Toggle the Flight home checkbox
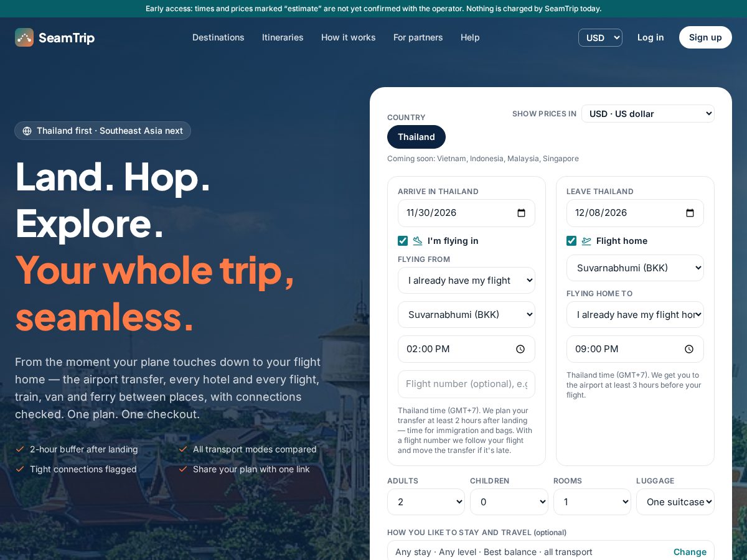Viewport: 747px width, 560px height. tap(571, 241)
